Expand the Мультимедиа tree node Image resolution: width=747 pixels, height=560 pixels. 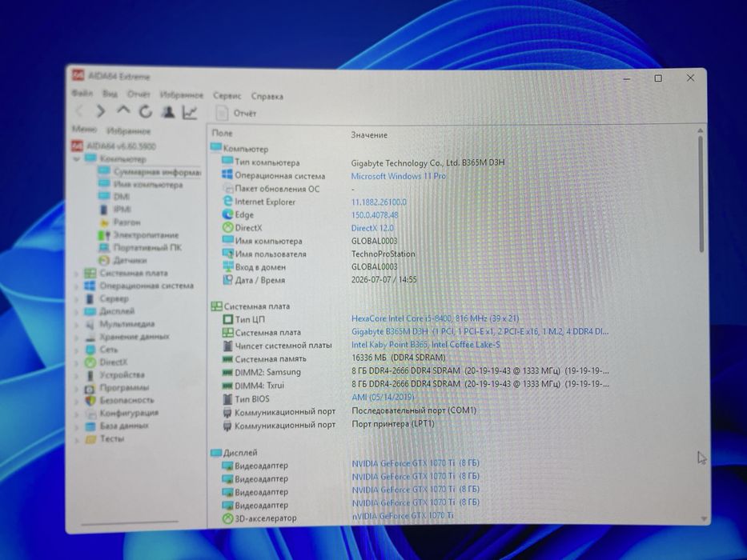[76, 325]
